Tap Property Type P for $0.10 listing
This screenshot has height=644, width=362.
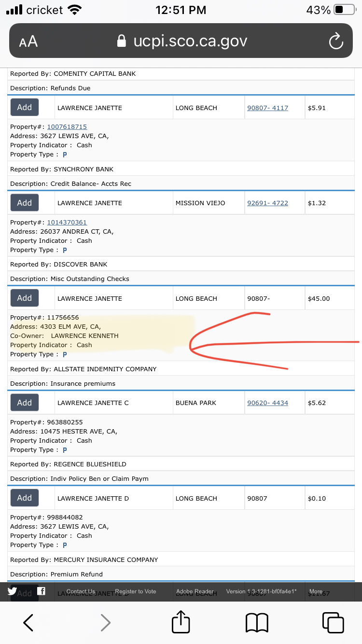65,545
